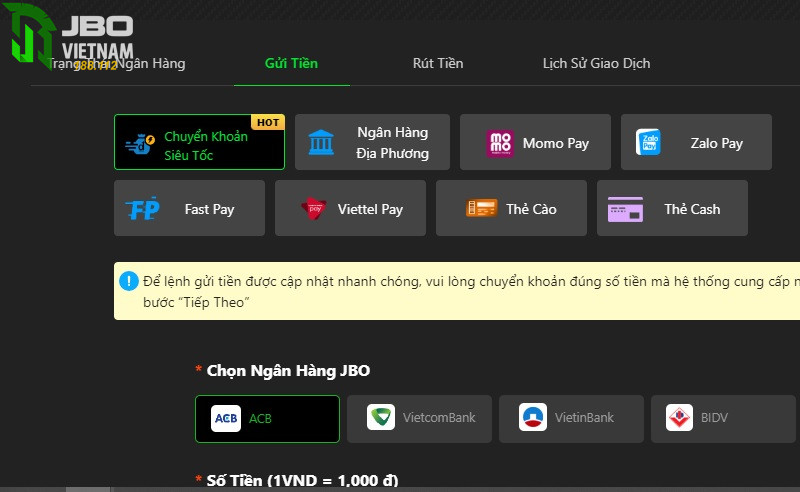This screenshot has height=492, width=800.
Task: Select Momo Pay payment method
Action: click(535, 142)
